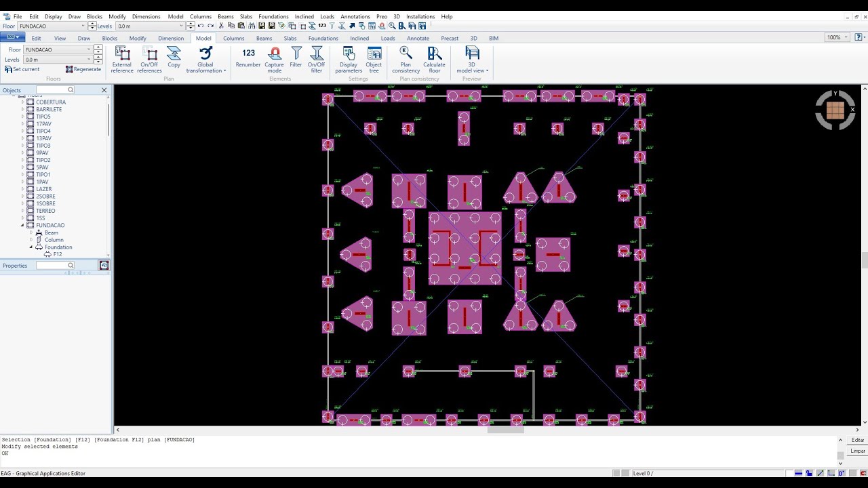Open ribbon Floor FUNDACAO combo box
This screenshot has width=868, height=488.
tap(58, 49)
